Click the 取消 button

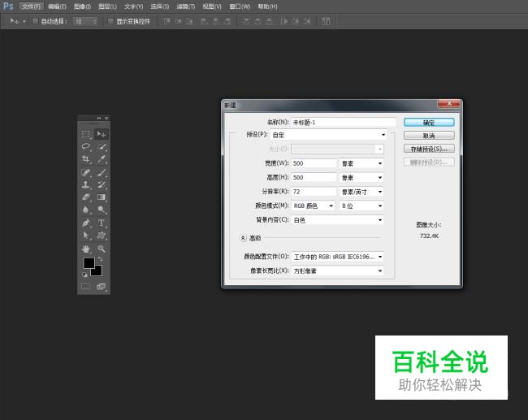coord(429,136)
